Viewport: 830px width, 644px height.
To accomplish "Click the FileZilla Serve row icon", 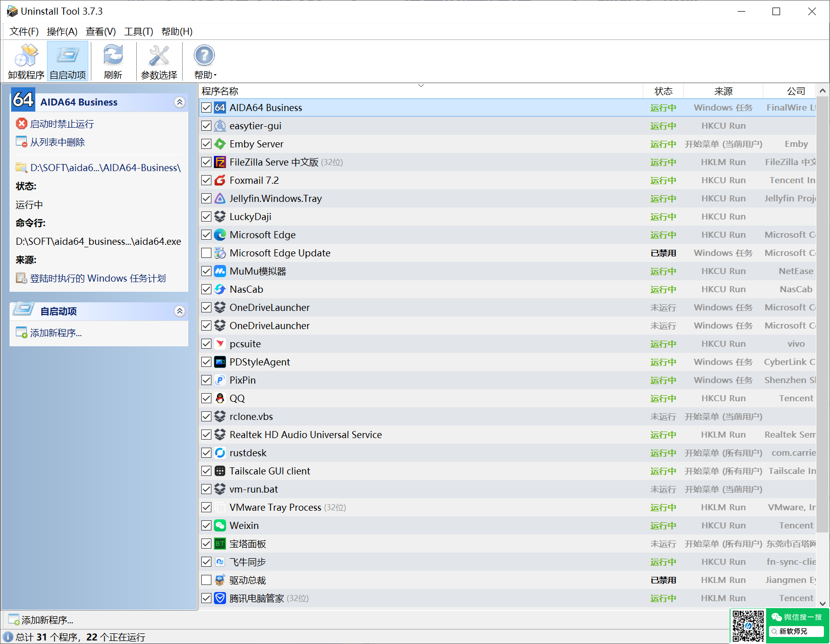I will tap(220, 162).
